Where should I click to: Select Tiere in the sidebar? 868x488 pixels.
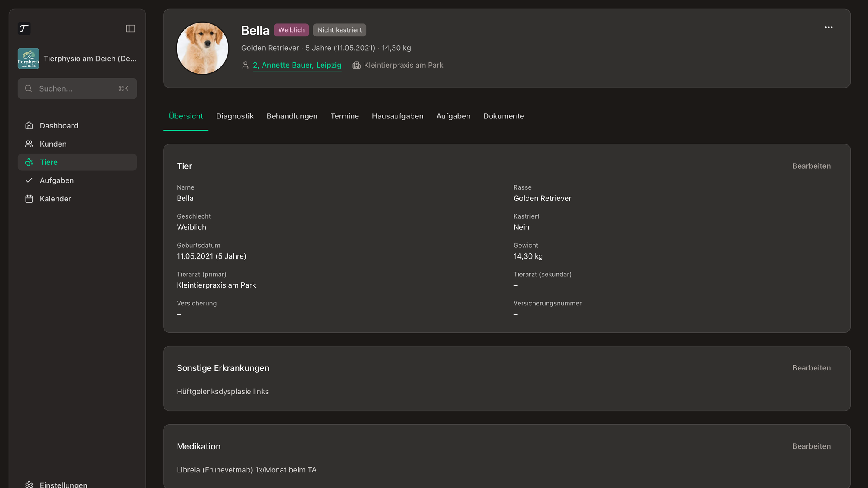(77, 162)
